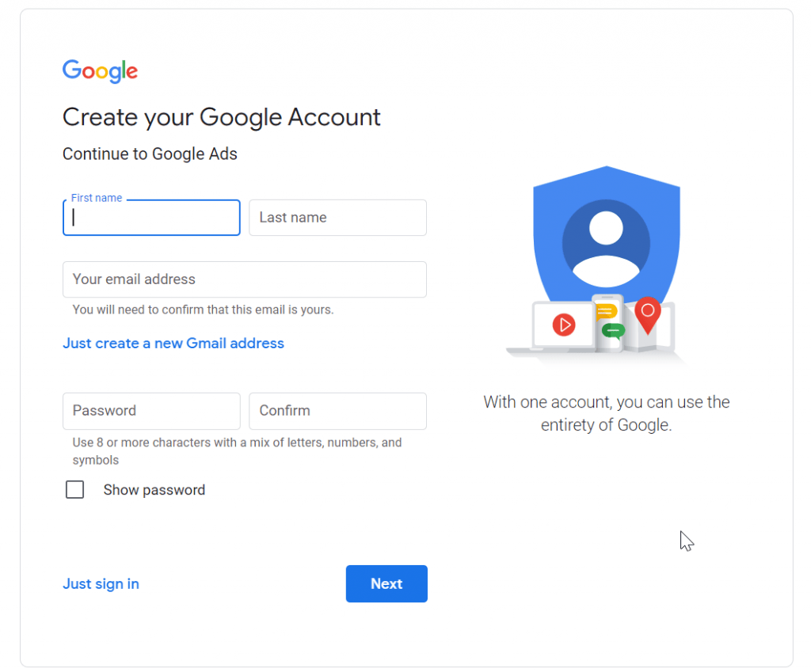
Task: Focus the Password input field
Action: (x=150, y=411)
